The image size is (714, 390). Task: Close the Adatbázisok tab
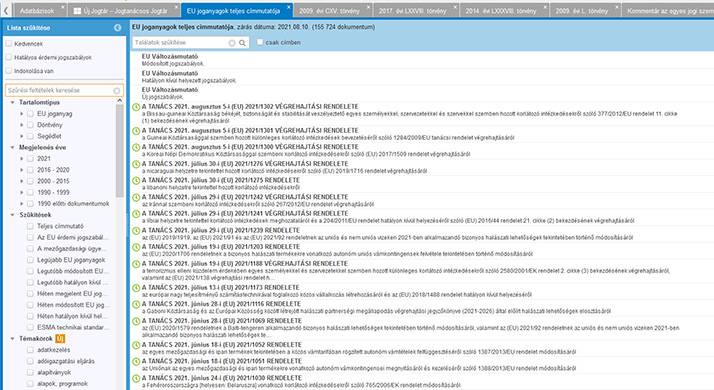coord(63,7)
